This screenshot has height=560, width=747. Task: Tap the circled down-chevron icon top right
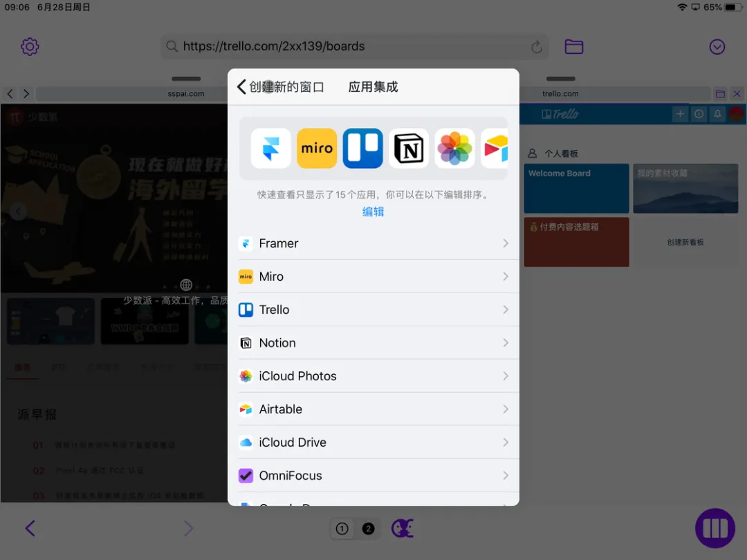717,47
